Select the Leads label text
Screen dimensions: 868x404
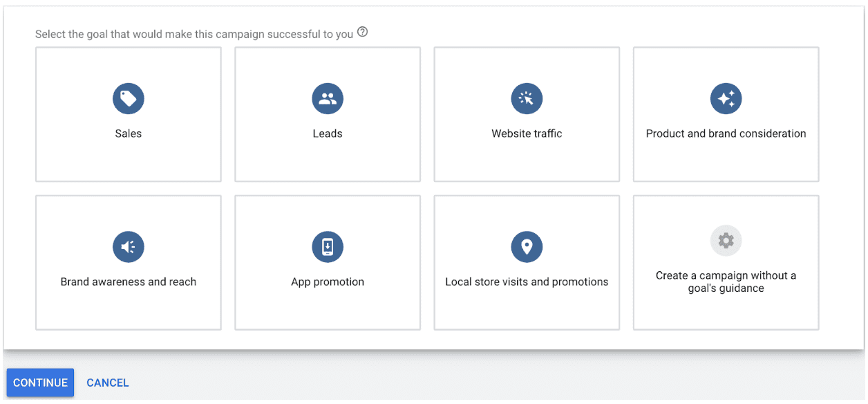tap(328, 134)
